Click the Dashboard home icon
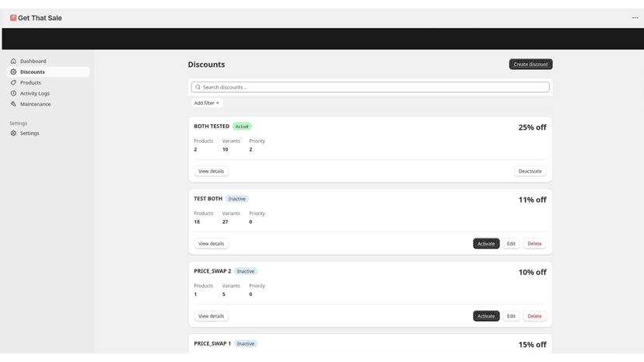 13,61
